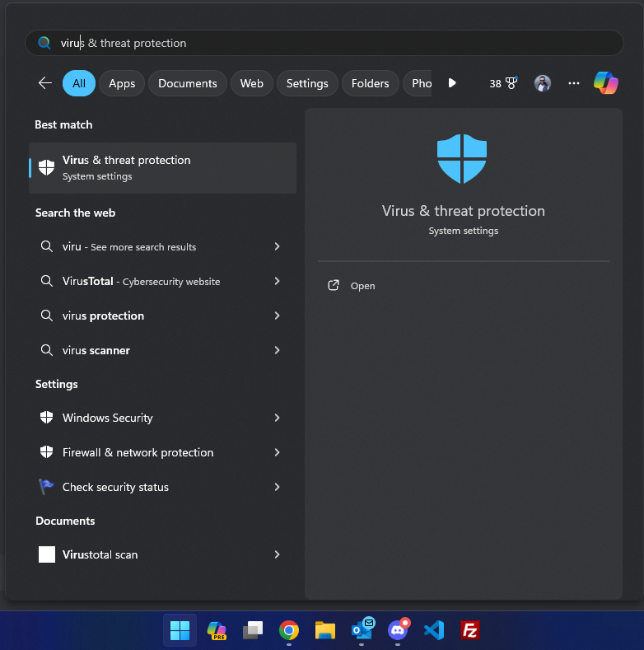This screenshot has height=650, width=644.
Task: Launch Copilot from the colorful icon
Action: click(606, 83)
